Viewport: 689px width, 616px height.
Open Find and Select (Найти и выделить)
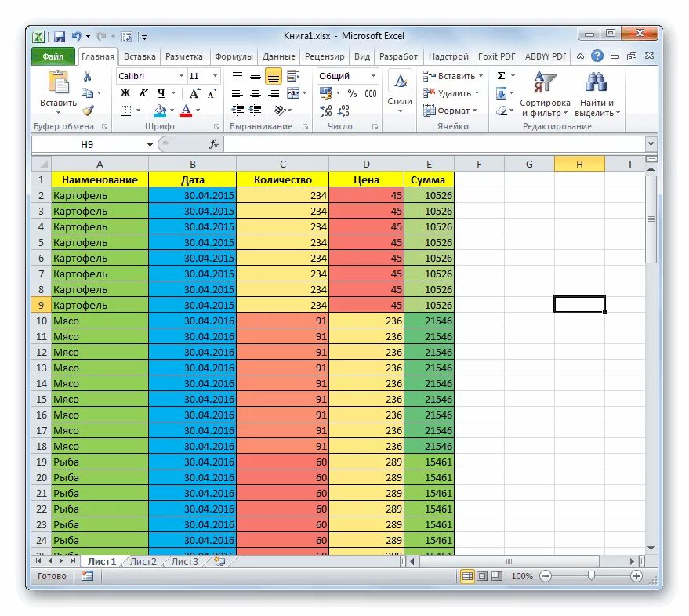coord(597,95)
